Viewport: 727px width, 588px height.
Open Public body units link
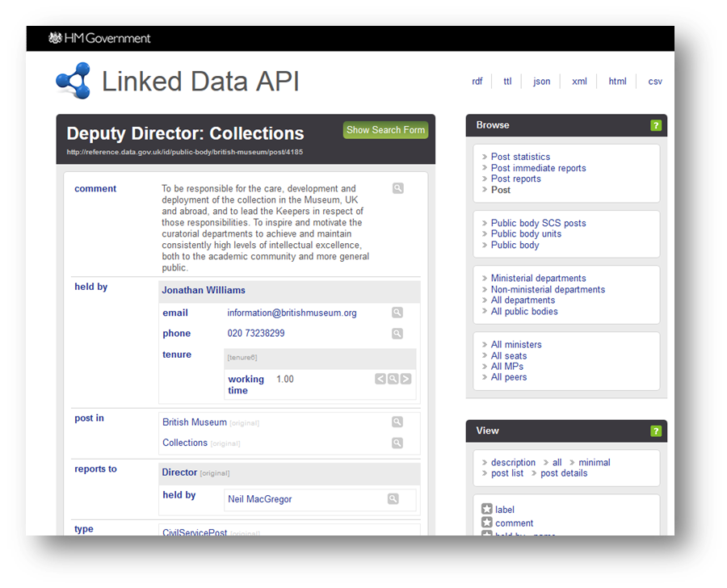(526, 233)
